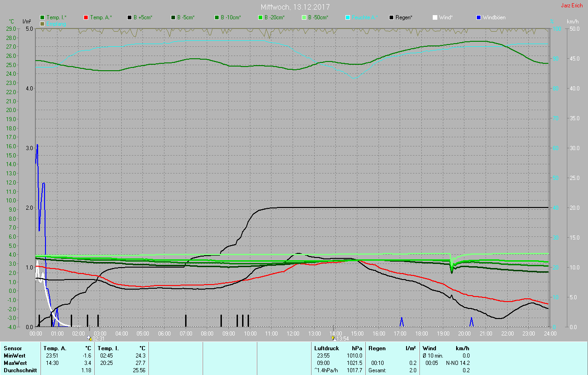Click the Temp. A. minimum value '-1.6'
This screenshot has width=588, height=375.
pos(87,356)
